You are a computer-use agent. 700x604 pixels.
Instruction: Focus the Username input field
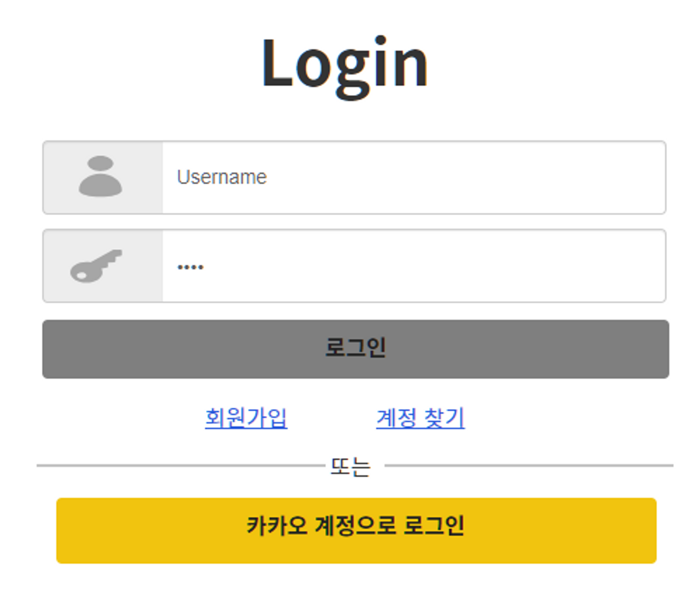(413, 177)
